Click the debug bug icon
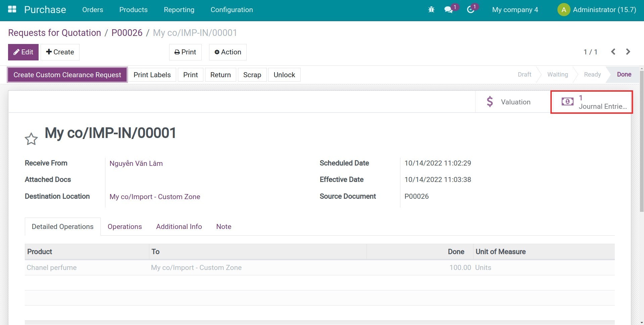 431,10
